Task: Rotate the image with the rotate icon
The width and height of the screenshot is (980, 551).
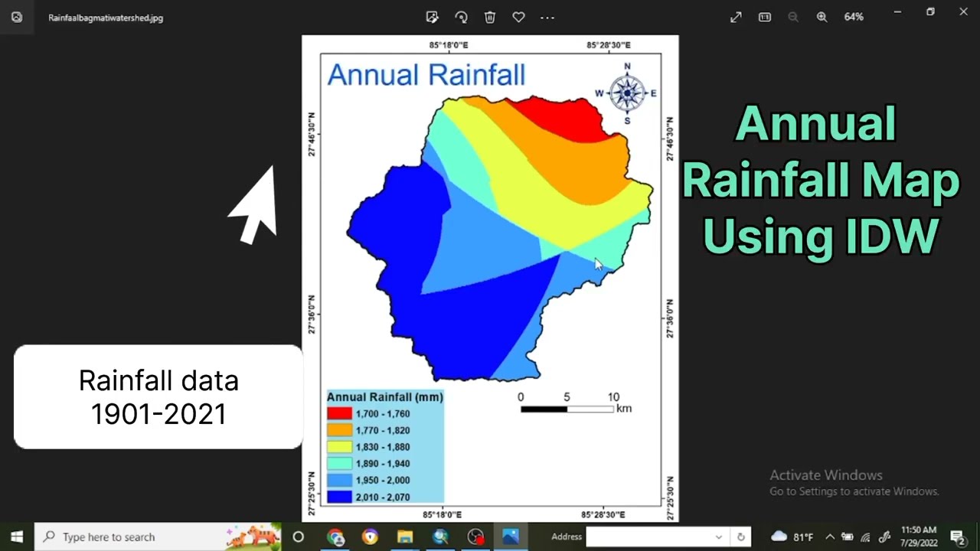Action: click(x=461, y=17)
